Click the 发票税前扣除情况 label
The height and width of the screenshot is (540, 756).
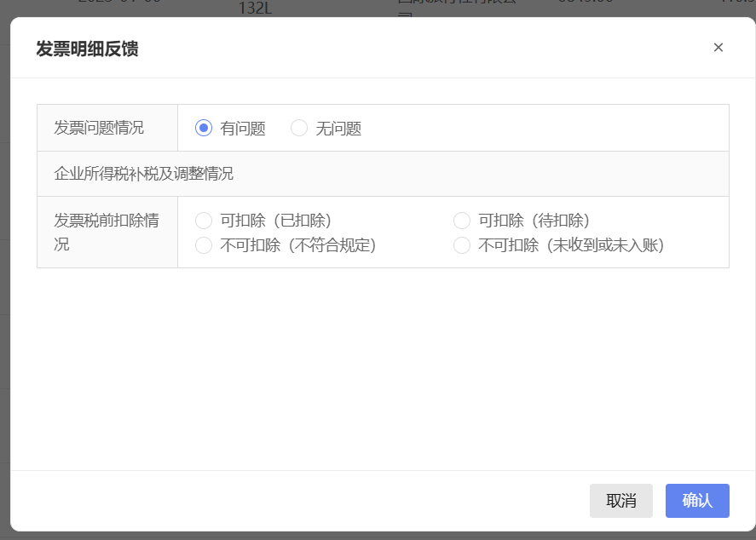(107, 233)
